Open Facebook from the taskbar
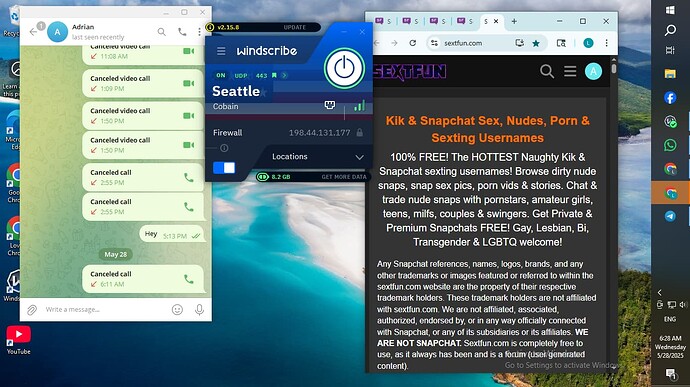This screenshot has width=690, height=387. pos(670,97)
